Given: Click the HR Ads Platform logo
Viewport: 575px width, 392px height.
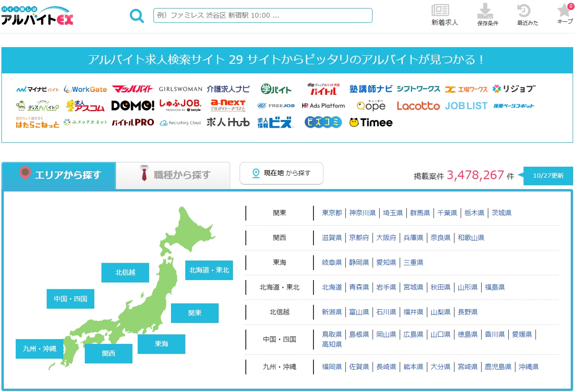Looking at the screenshot, I should pyautogui.click(x=323, y=106).
